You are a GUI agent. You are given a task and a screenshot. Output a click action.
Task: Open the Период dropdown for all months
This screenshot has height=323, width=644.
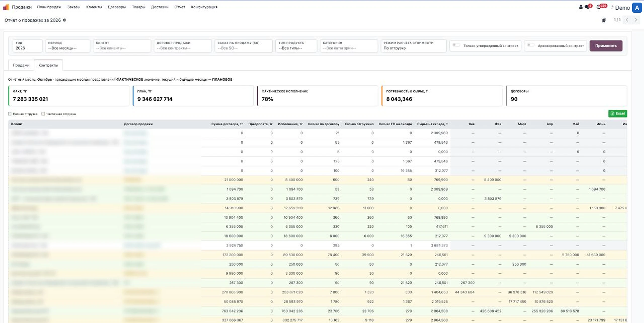(68, 46)
